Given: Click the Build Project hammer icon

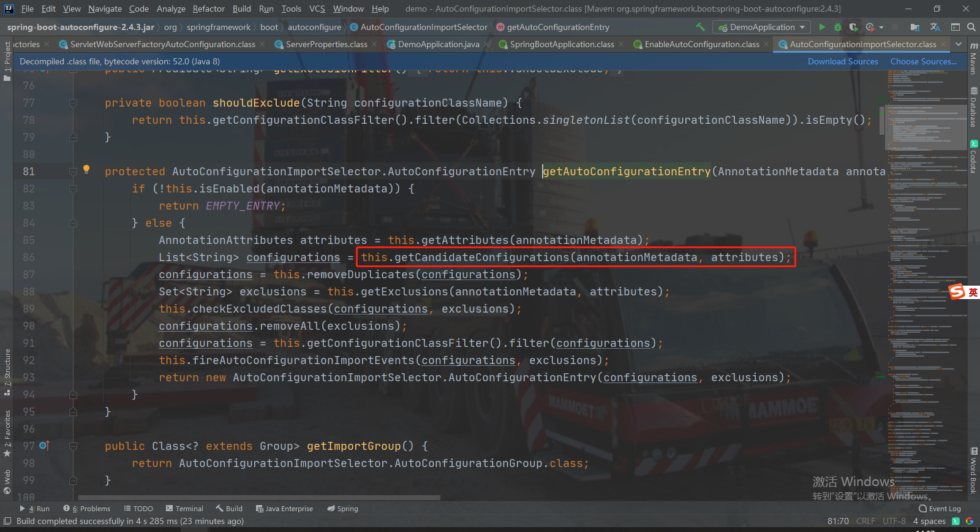Looking at the screenshot, I should coord(700,27).
